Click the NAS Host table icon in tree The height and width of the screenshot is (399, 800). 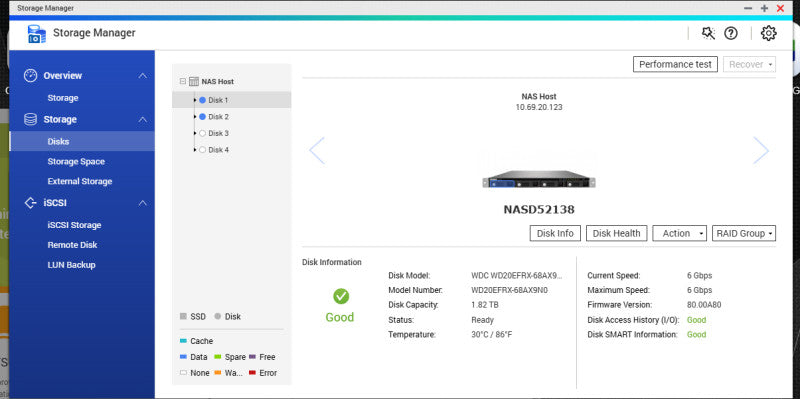[x=193, y=82]
